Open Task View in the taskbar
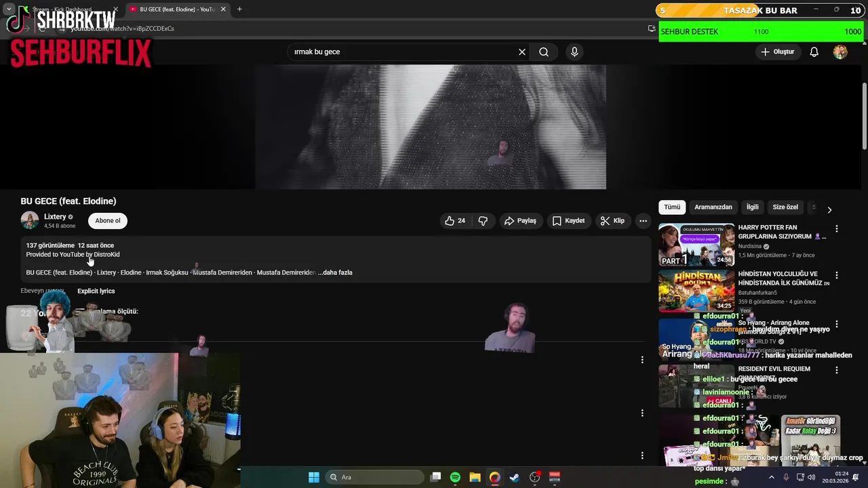868x488 pixels. 436,477
